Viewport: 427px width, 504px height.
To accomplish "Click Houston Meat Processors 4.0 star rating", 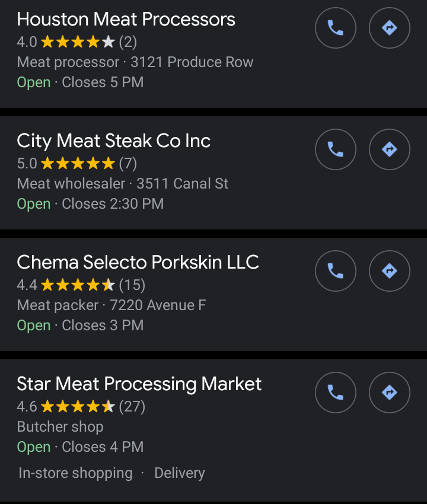I will (x=77, y=42).
